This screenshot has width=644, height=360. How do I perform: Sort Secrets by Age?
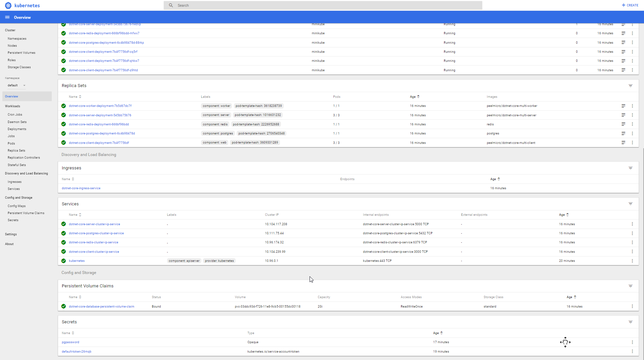coord(438,333)
